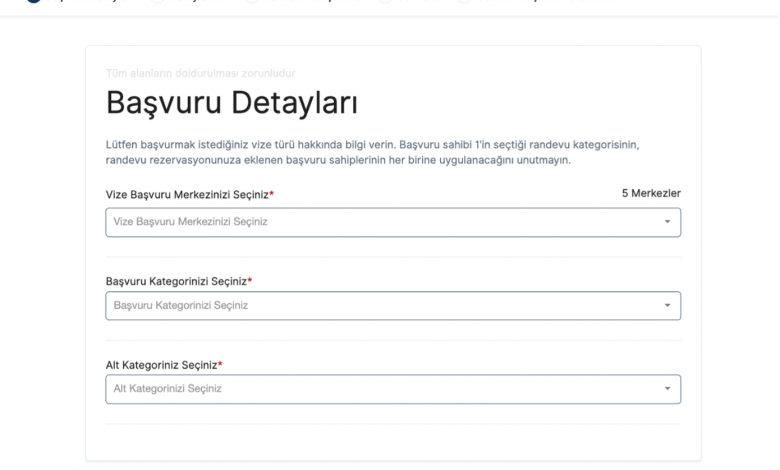Screen dimensions: 780x470
Task: Click the bold 'Başvuru Kategorinizi Seçiniz*' field label
Action: point(179,282)
